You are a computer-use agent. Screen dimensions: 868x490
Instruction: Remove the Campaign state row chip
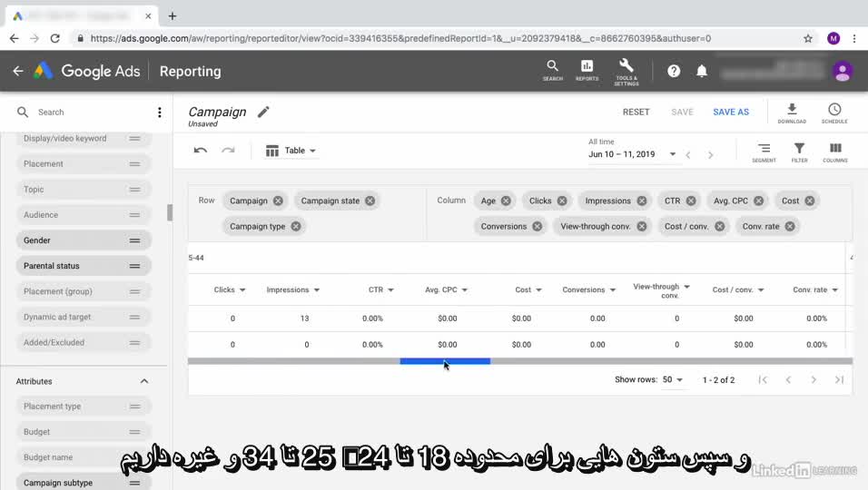click(x=370, y=201)
